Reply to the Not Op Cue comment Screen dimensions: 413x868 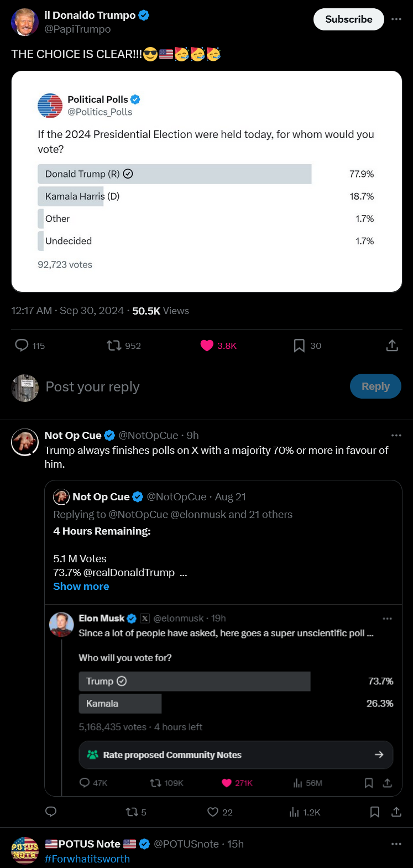(x=51, y=812)
